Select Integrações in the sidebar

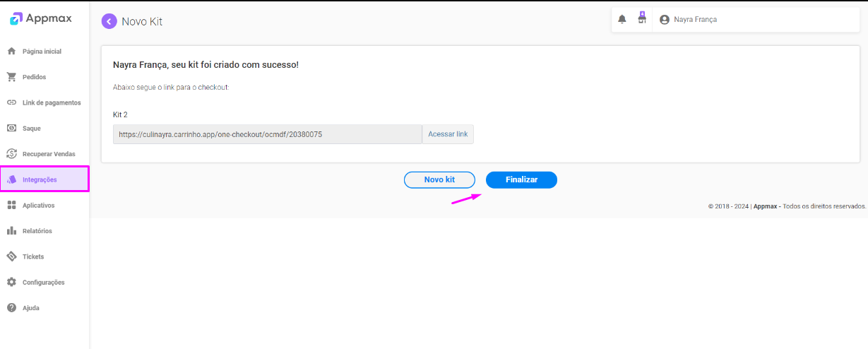[44, 179]
